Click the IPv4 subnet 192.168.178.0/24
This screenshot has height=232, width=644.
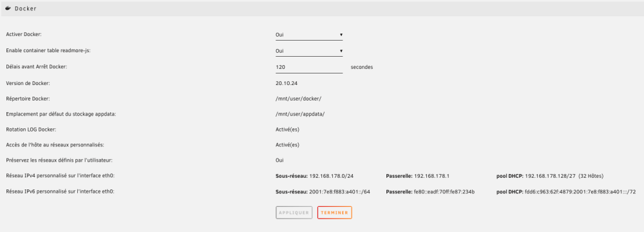332,176
